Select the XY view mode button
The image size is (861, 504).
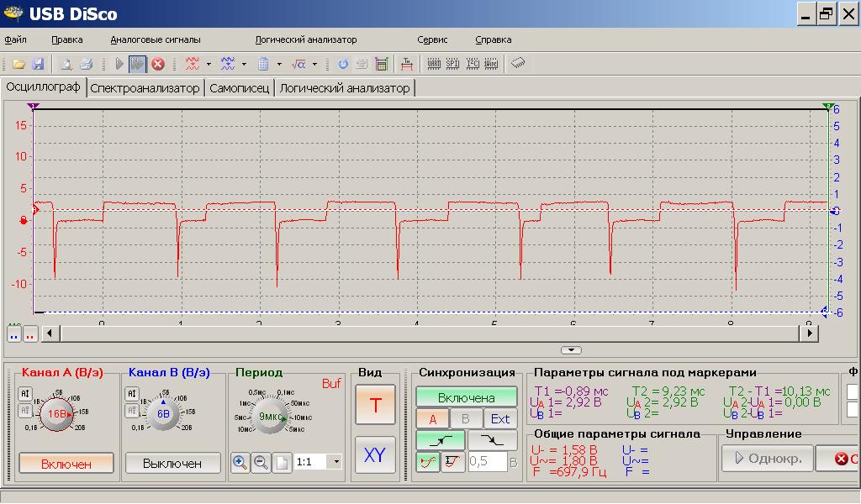click(375, 454)
